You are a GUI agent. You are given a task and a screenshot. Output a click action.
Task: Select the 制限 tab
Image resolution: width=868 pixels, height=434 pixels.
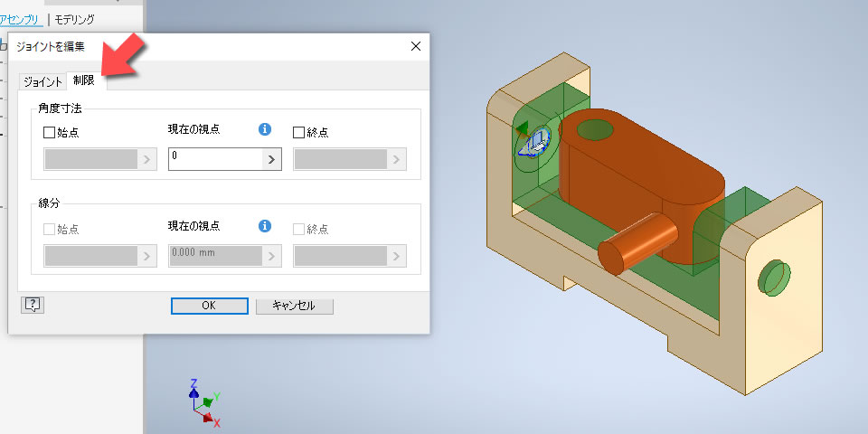tap(83, 80)
